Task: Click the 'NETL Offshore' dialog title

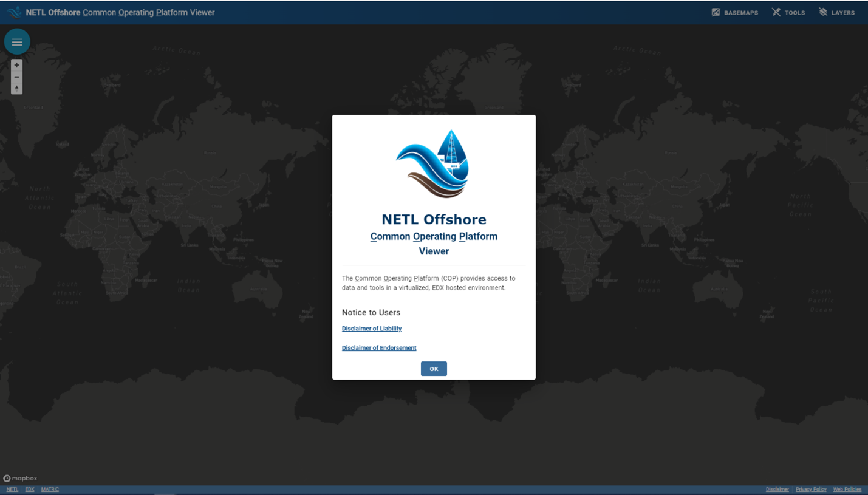Action: tap(434, 219)
